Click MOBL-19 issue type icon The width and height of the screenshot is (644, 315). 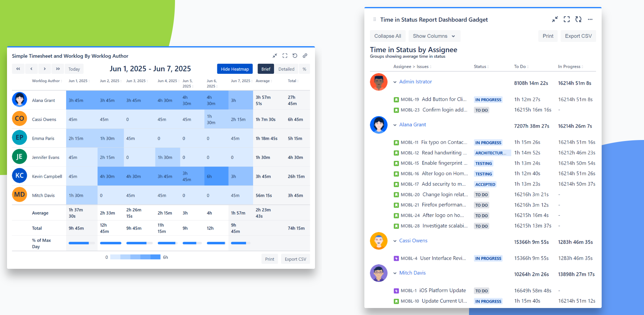pyautogui.click(x=396, y=100)
